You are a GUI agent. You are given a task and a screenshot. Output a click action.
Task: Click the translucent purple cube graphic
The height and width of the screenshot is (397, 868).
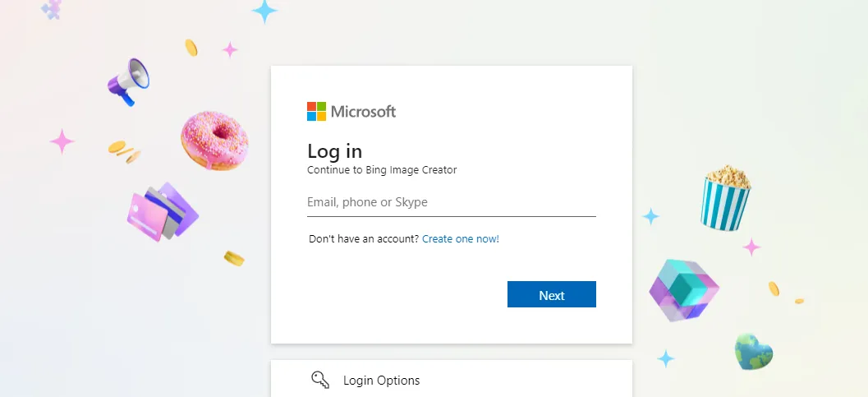(684, 291)
